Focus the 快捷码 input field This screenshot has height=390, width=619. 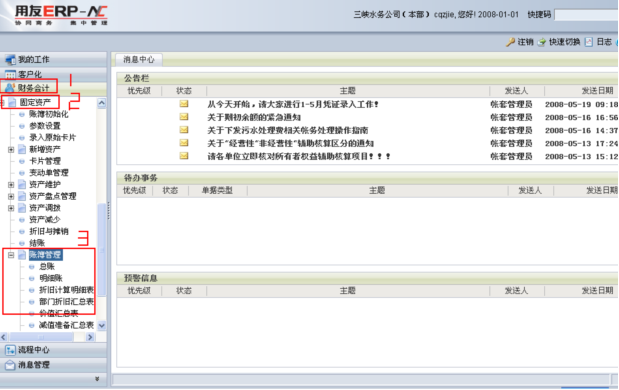click(586, 15)
